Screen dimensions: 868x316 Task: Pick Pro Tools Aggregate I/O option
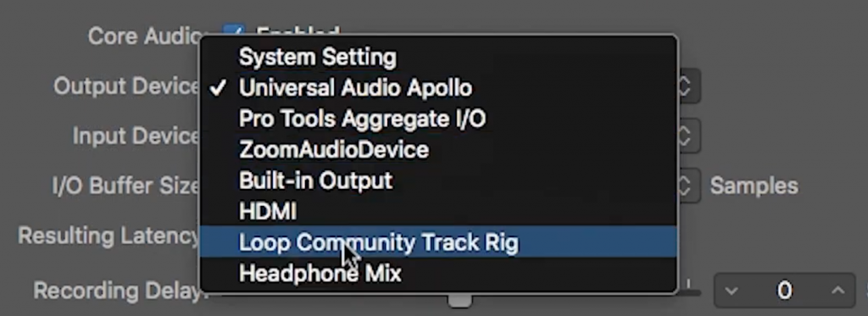[x=438, y=119]
